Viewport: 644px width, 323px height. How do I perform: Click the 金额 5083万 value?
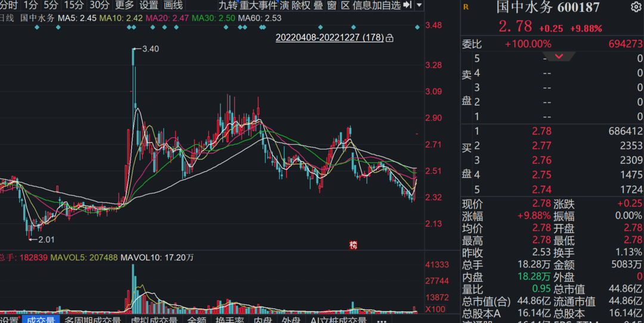pyautogui.click(x=626, y=264)
